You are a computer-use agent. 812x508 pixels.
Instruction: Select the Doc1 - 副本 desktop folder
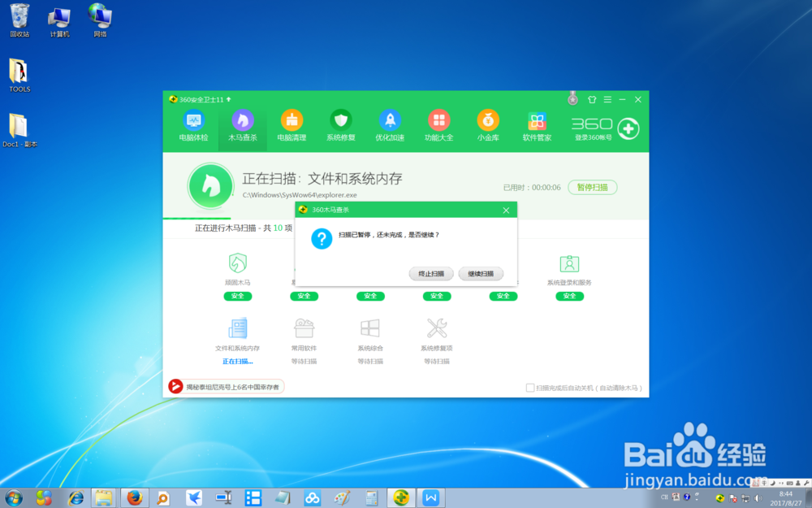19,130
